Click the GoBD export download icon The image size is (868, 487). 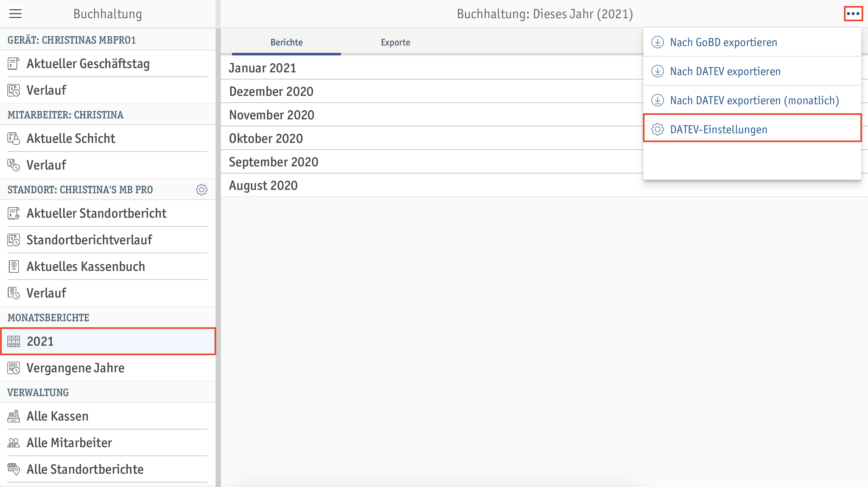(x=657, y=42)
